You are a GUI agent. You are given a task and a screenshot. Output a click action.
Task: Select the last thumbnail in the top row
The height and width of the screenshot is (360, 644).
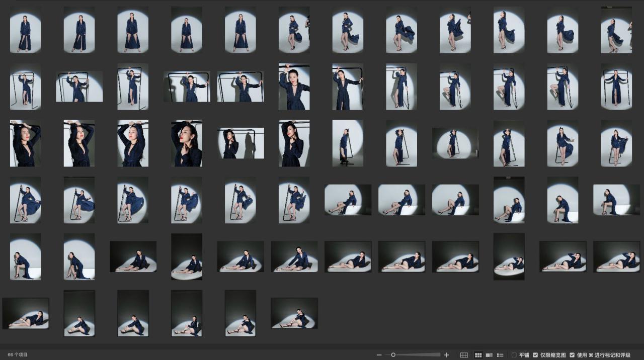tap(616, 30)
